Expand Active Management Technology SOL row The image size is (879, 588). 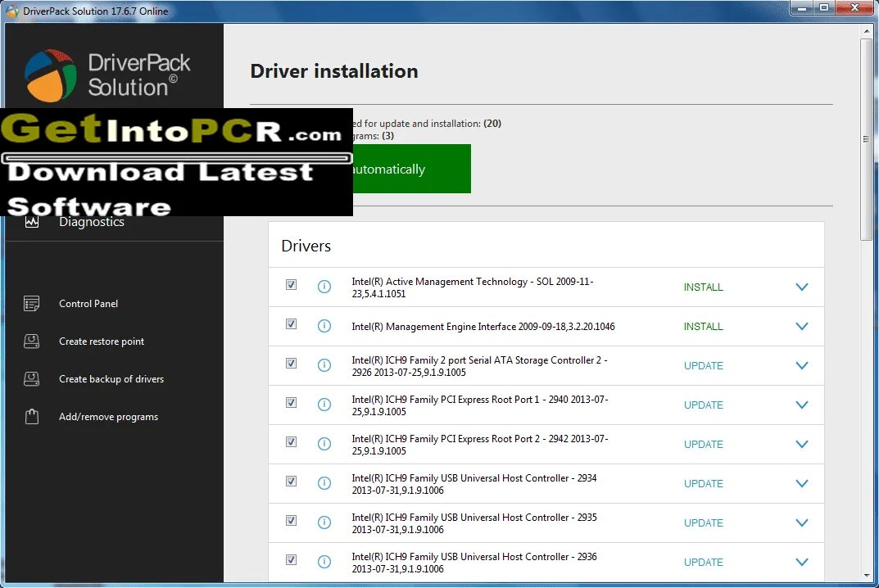pyautogui.click(x=802, y=287)
